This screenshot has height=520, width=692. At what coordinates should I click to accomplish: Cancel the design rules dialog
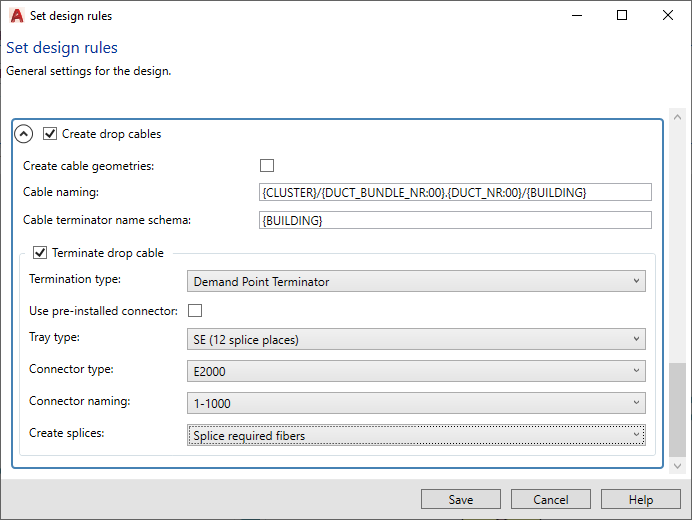point(551,499)
